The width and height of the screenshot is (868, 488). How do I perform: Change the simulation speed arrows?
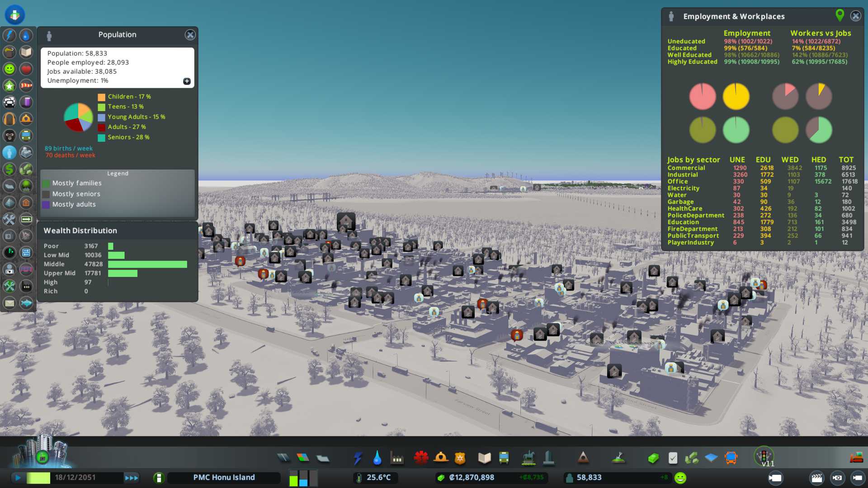pos(132,478)
